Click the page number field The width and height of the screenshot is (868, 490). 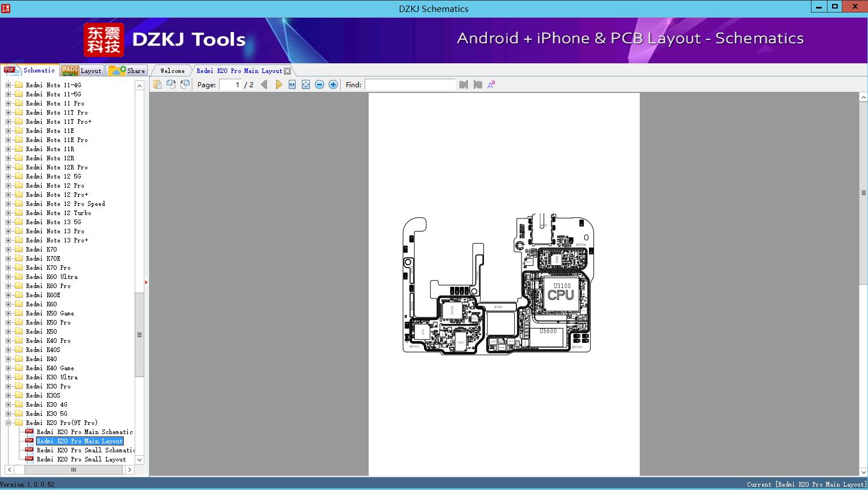point(230,84)
